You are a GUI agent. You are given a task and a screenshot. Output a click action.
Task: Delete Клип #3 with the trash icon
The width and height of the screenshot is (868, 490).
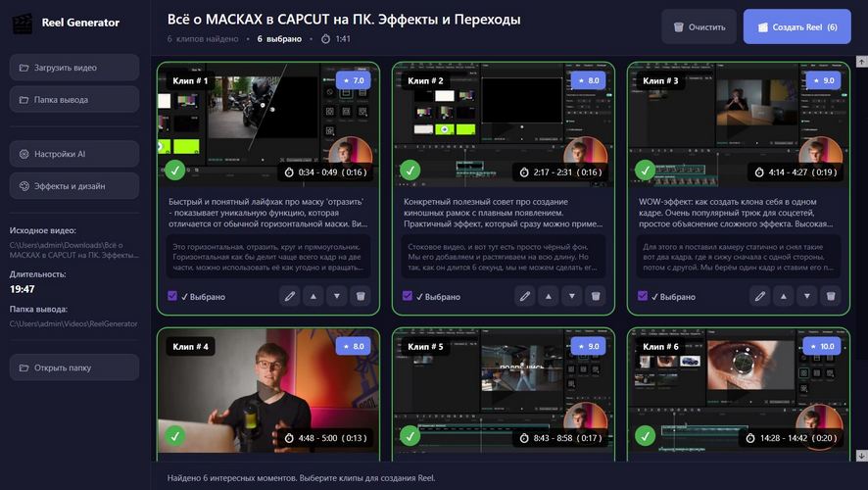(831, 296)
